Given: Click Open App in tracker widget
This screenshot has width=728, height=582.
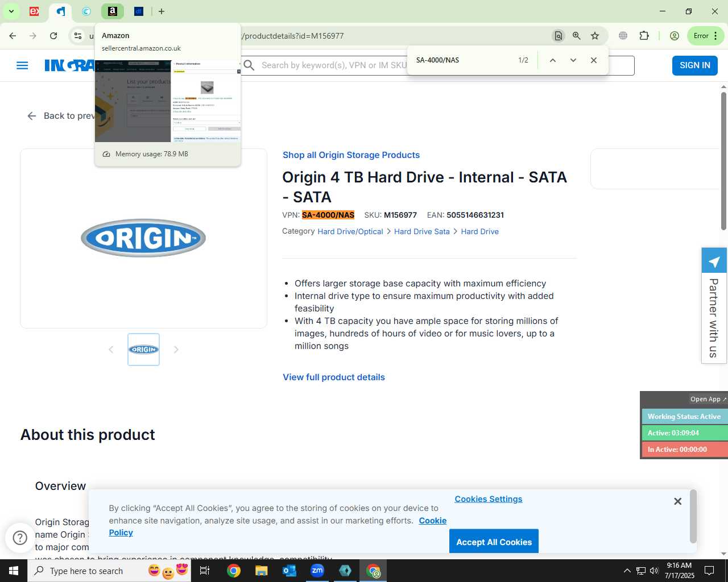Looking at the screenshot, I should (x=708, y=399).
